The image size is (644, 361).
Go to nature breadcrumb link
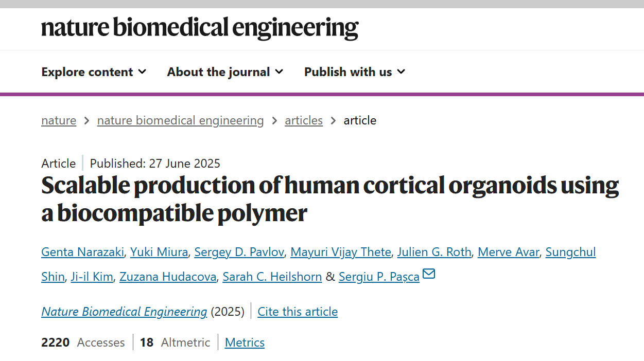click(x=59, y=120)
